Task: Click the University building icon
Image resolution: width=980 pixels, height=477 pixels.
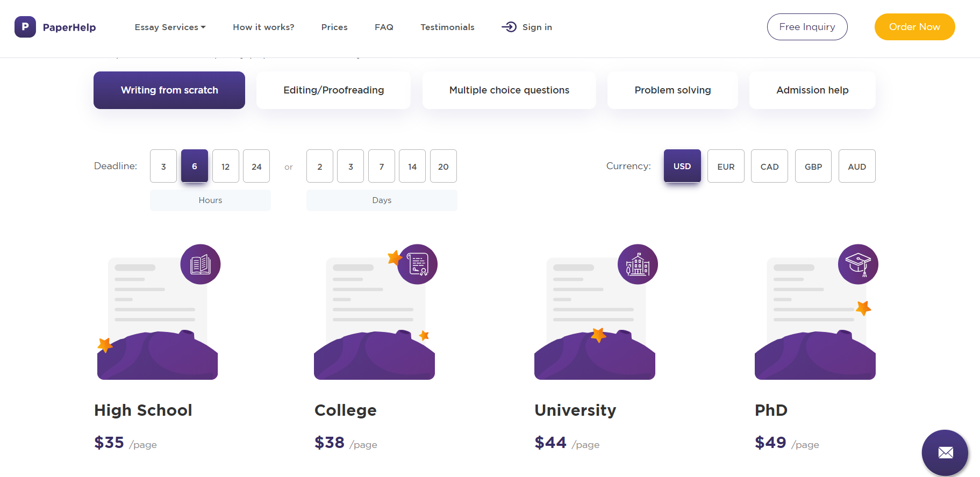Action: point(638,264)
